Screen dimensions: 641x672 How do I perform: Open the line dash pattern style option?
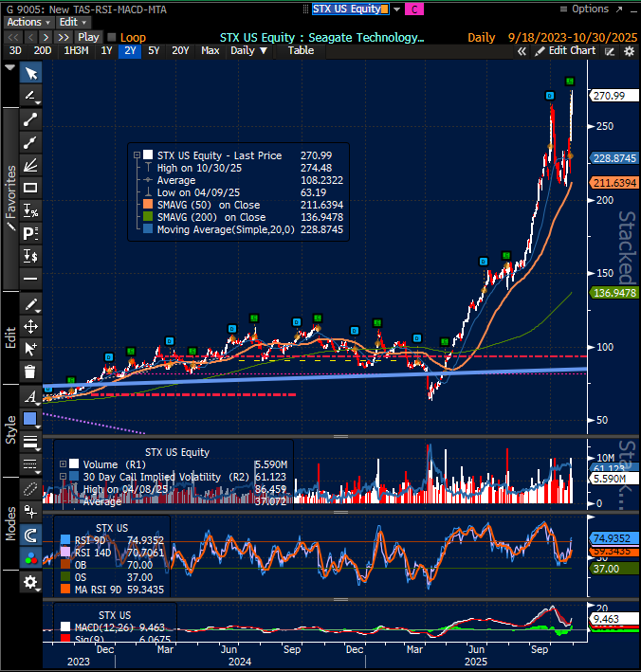tap(31, 464)
